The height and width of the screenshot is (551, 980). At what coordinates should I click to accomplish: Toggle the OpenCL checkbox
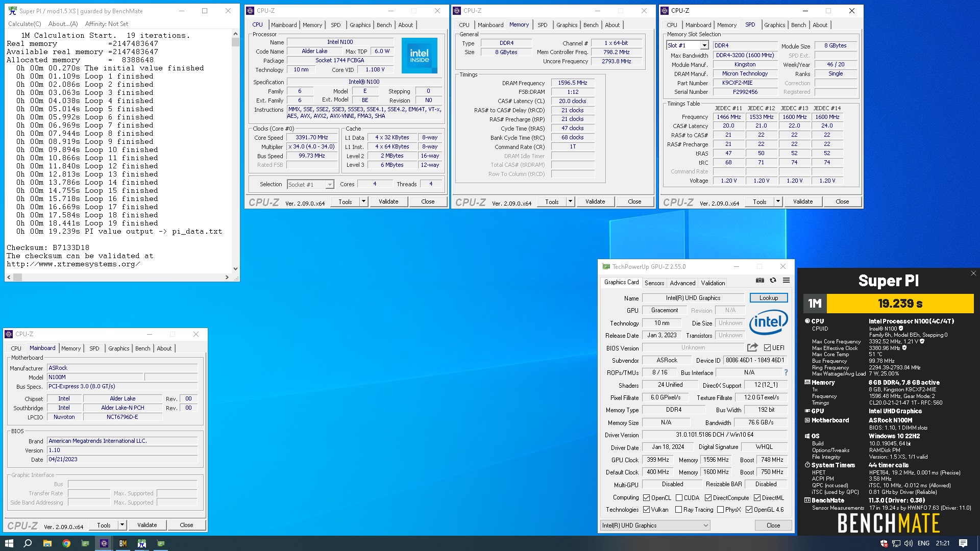647,498
